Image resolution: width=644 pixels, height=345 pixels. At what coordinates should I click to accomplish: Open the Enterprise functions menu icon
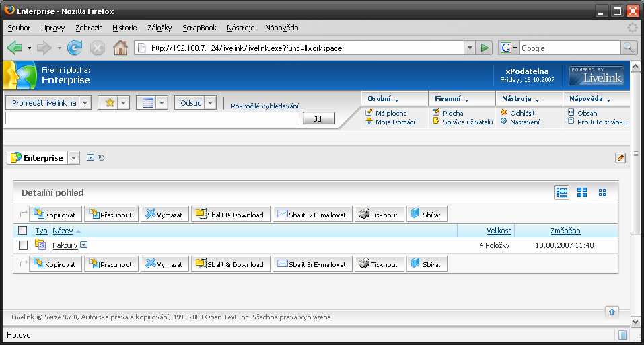pos(90,157)
